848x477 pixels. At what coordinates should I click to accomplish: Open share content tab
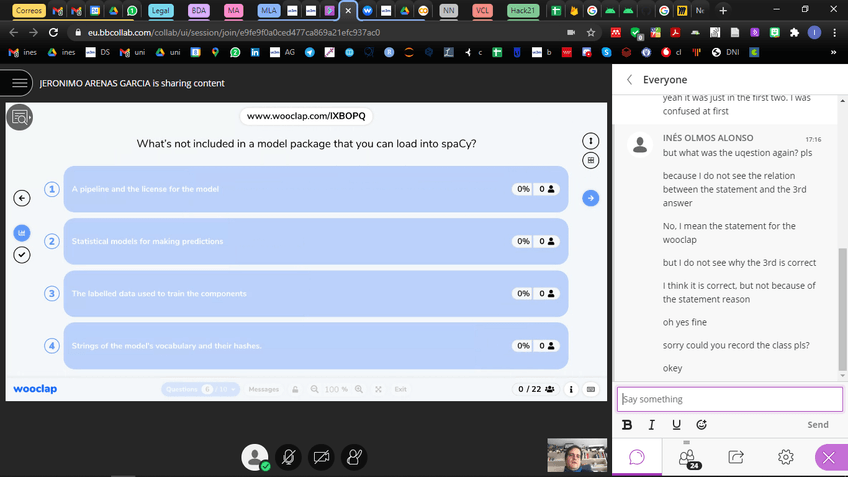(x=736, y=457)
